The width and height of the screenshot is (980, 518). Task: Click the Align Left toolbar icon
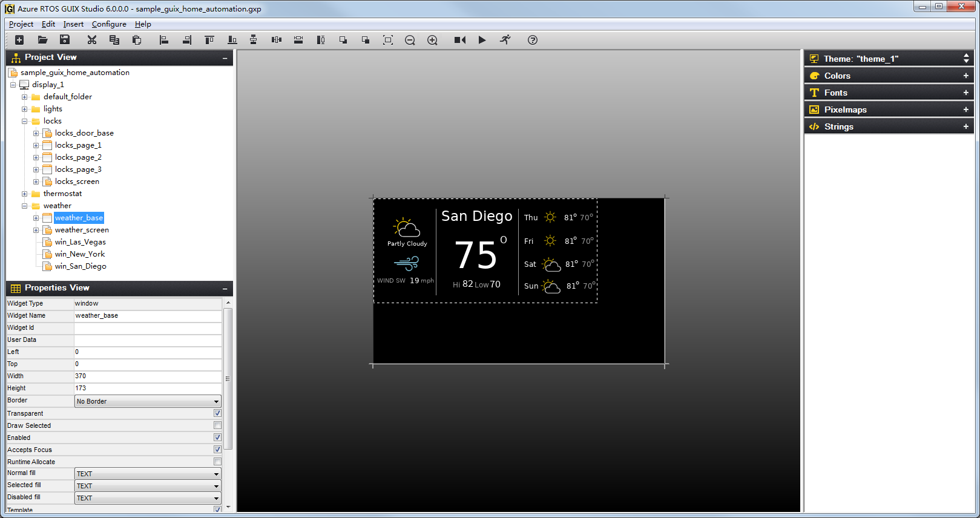coord(163,40)
